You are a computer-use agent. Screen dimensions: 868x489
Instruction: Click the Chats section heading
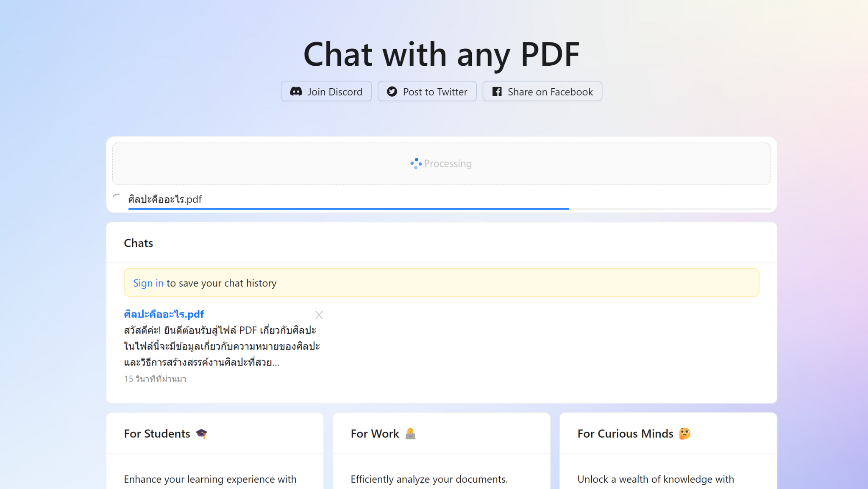point(138,243)
